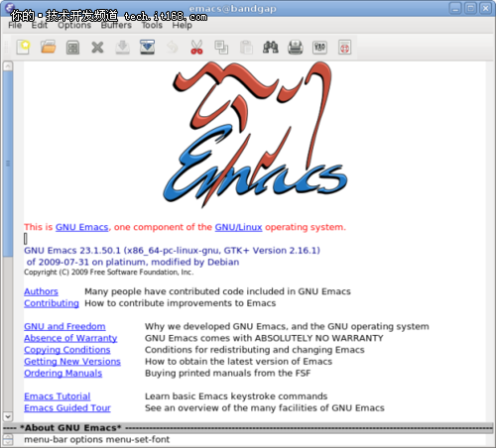
Task: Open Preferences toolbar icon
Action: (x=319, y=48)
